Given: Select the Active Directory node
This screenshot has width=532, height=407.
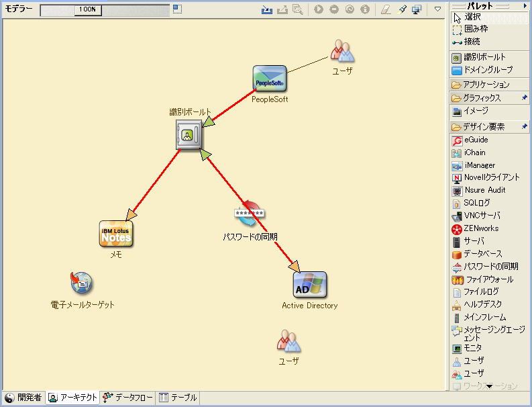Looking at the screenshot, I should click(x=310, y=285).
